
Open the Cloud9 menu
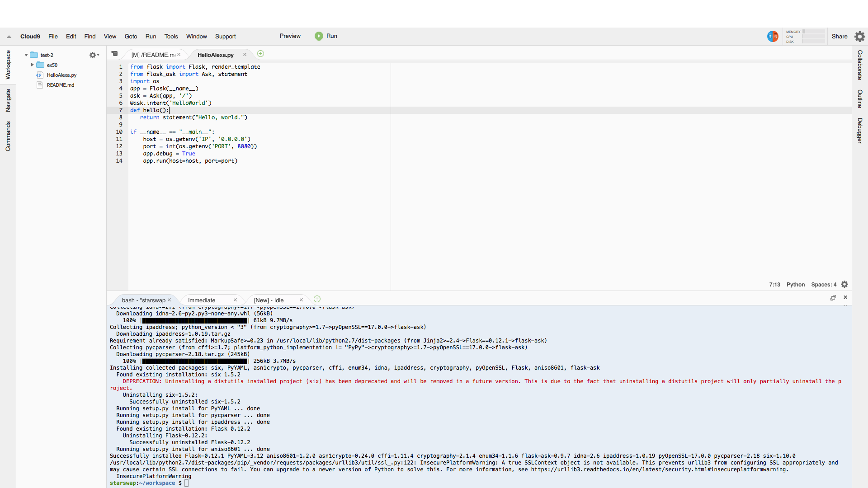[30, 37]
